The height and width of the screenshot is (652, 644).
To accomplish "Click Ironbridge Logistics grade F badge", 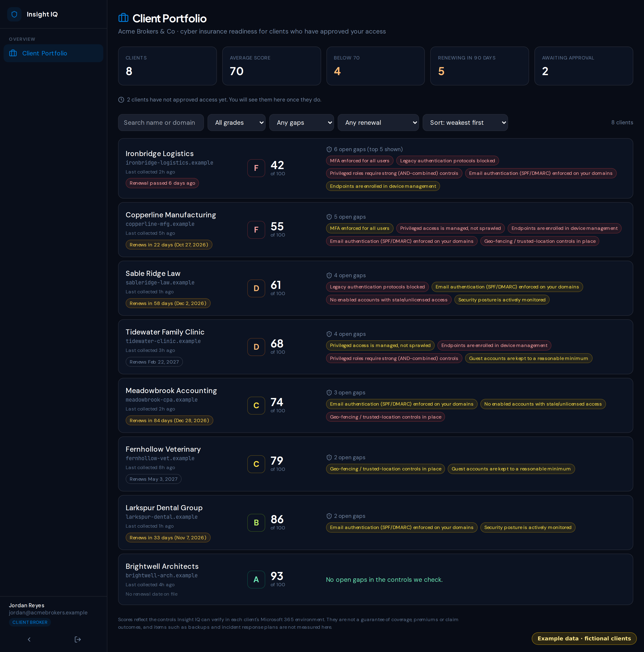I will (256, 168).
